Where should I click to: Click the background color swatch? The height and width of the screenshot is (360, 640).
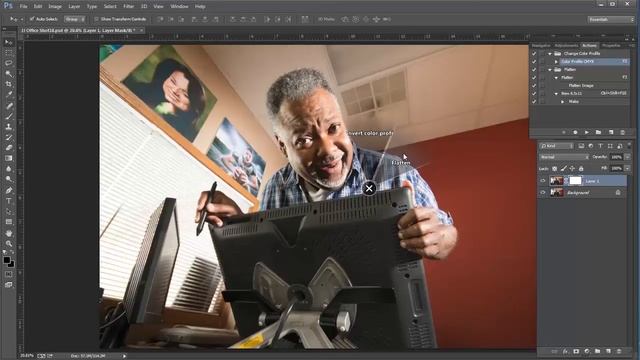[x=11, y=264]
